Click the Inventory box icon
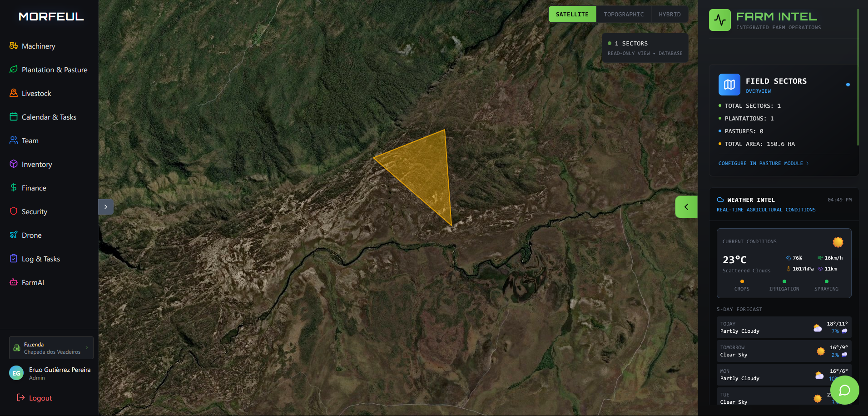868x416 pixels. [14, 164]
